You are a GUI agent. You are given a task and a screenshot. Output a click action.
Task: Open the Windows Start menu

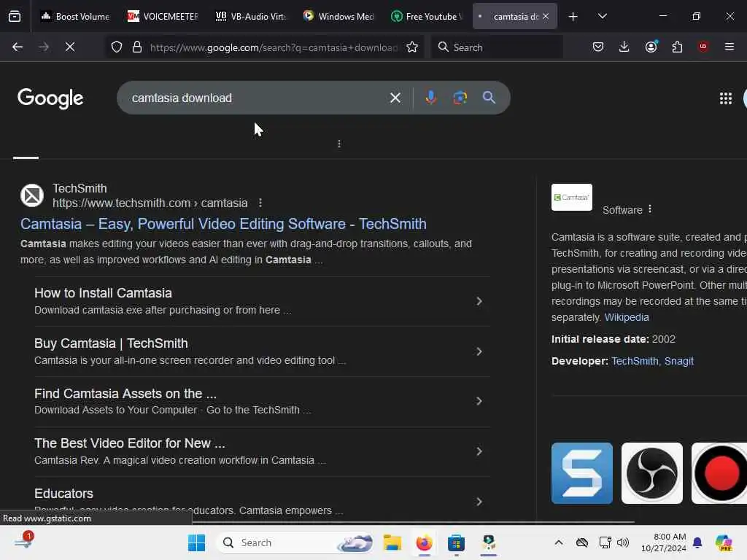click(196, 542)
